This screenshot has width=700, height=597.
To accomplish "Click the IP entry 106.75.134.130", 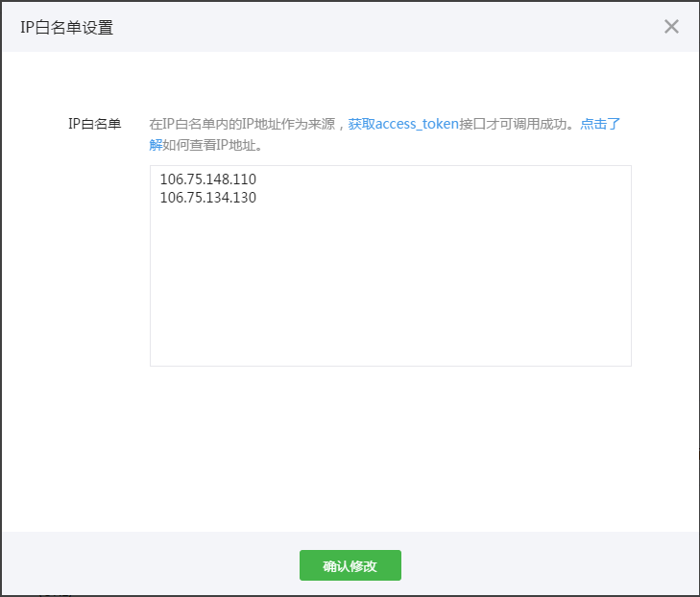I will pos(208,198).
